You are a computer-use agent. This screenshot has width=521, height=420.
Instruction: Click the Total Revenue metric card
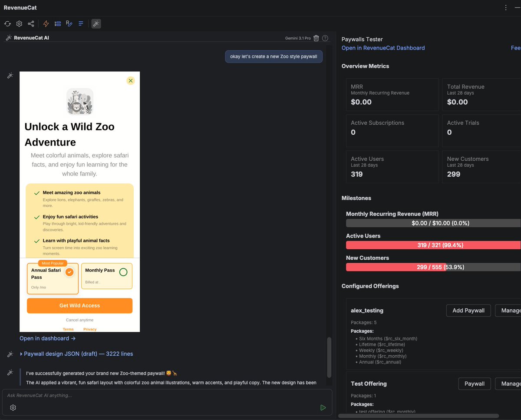click(x=481, y=95)
